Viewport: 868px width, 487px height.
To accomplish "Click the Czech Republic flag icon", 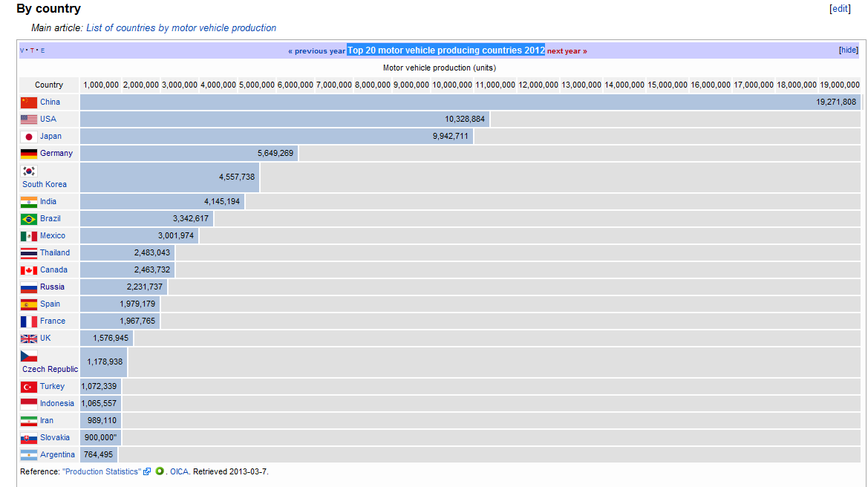I will point(29,356).
